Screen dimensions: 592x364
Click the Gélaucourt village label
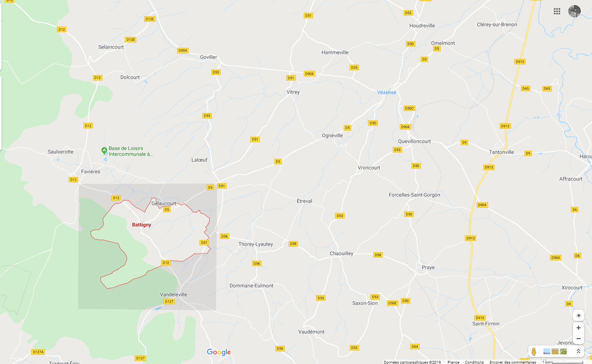(x=164, y=203)
